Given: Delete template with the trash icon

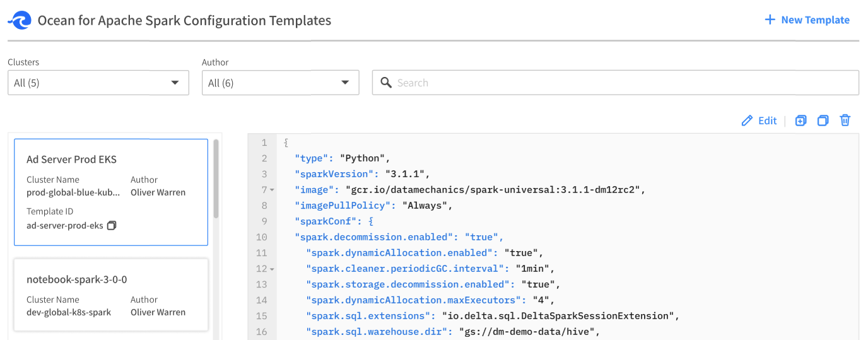Looking at the screenshot, I should click(845, 120).
